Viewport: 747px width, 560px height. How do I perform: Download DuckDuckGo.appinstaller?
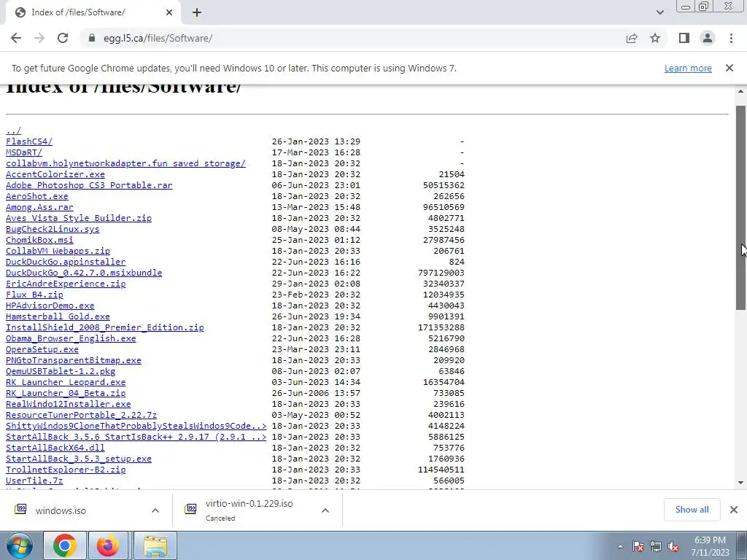point(66,262)
